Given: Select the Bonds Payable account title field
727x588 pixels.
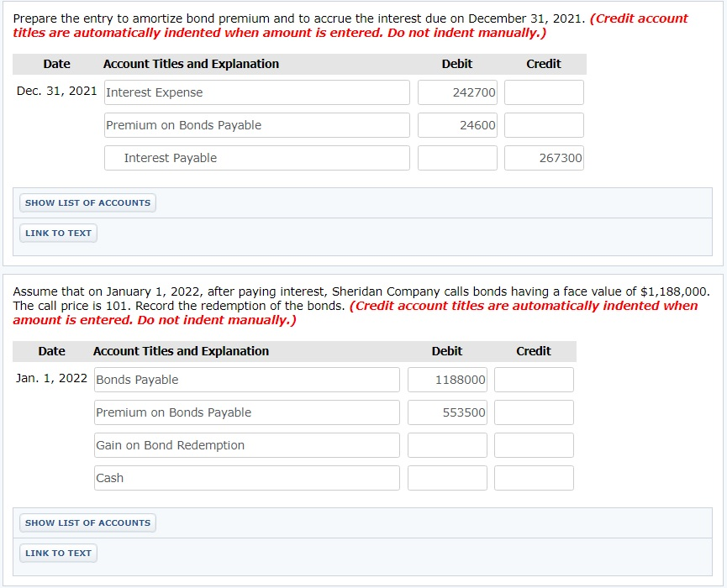Looking at the screenshot, I should coord(246,380).
